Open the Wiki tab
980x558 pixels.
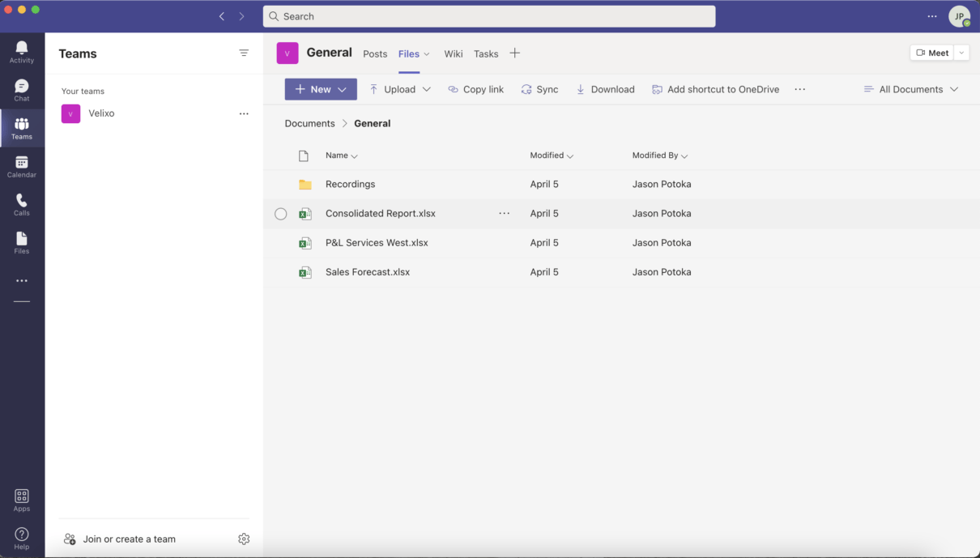click(453, 53)
